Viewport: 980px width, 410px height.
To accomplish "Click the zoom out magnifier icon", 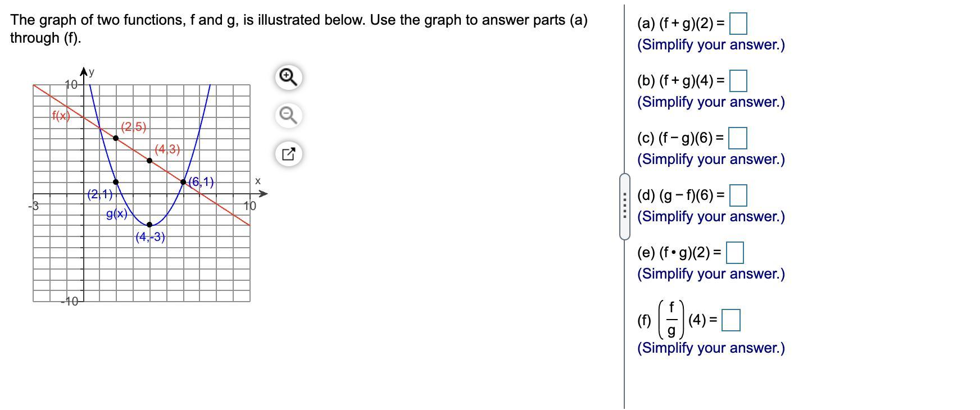I will click(x=288, y=115).
